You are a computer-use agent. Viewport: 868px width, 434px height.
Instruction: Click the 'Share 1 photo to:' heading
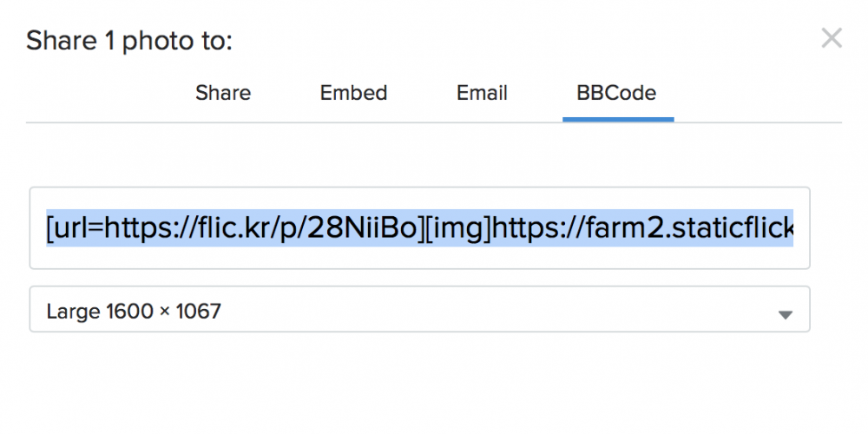pyautogui.click(x=129, y=42)
